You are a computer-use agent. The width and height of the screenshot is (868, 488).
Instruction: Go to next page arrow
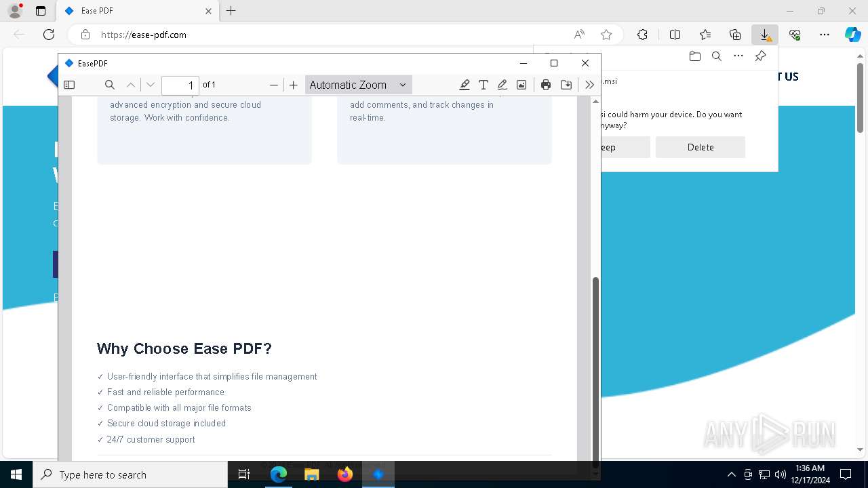point(151,85)
